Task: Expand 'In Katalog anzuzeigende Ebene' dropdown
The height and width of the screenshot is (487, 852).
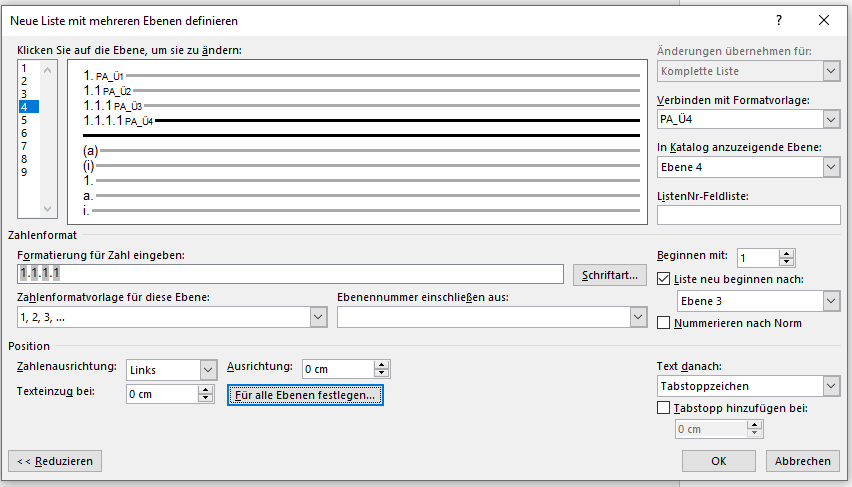Action: (830, 167)
